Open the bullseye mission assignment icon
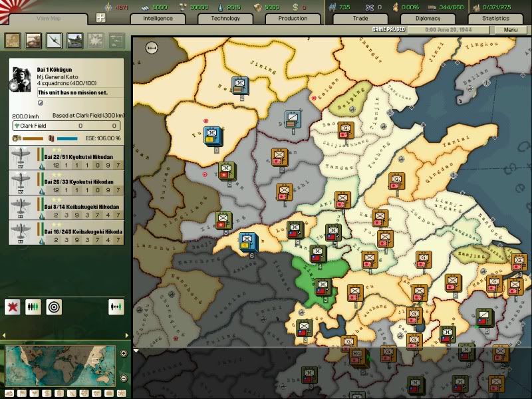 (x=53, y=306)
